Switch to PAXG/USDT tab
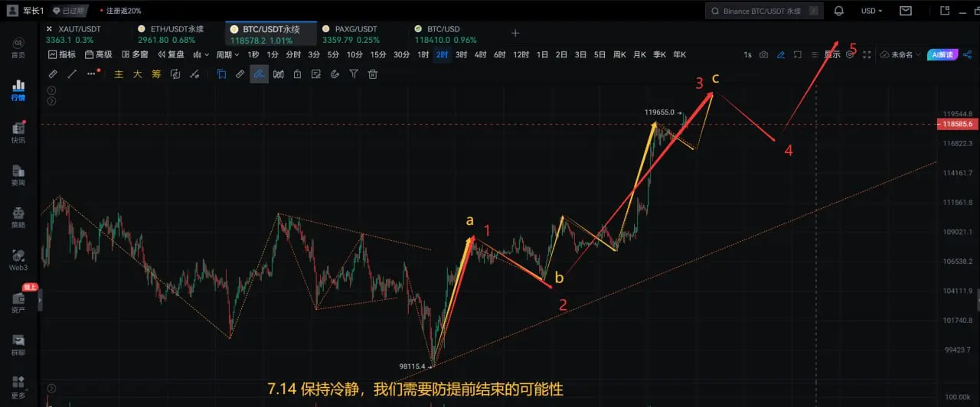This screenshot has height=407, width=980. pos(352,34)
